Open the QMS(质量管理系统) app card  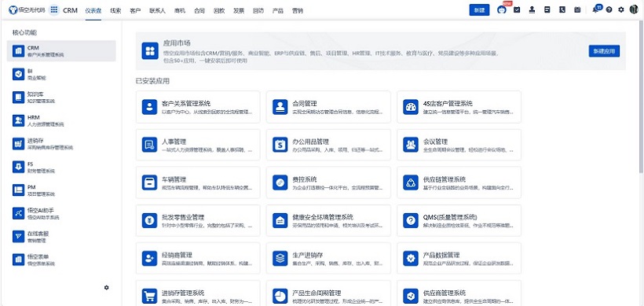459,220
